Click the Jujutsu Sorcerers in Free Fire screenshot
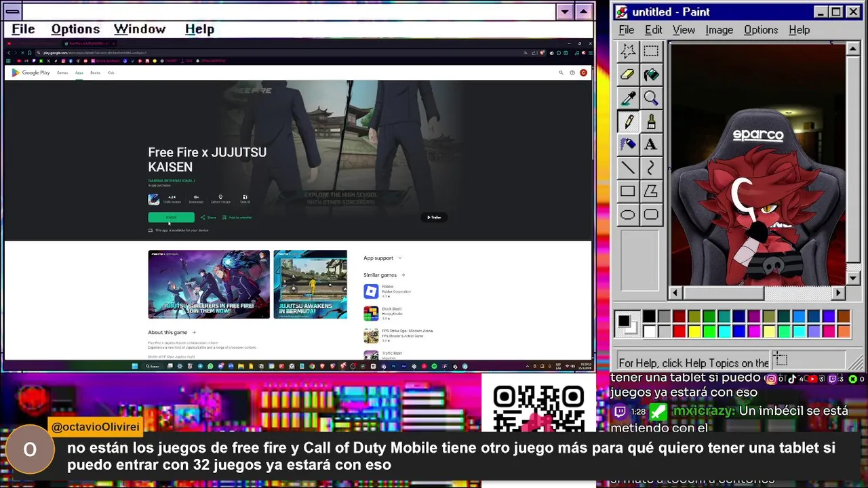The width and height of the screenshot is (868, 488). (209, 285)
